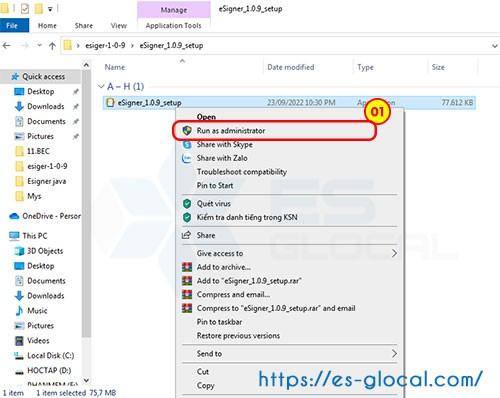Open the Esigner java folder in sidebar
Image resolution: width=500 pixels, height=398 pixels.
pyautogui.click(x=47, y=181)
